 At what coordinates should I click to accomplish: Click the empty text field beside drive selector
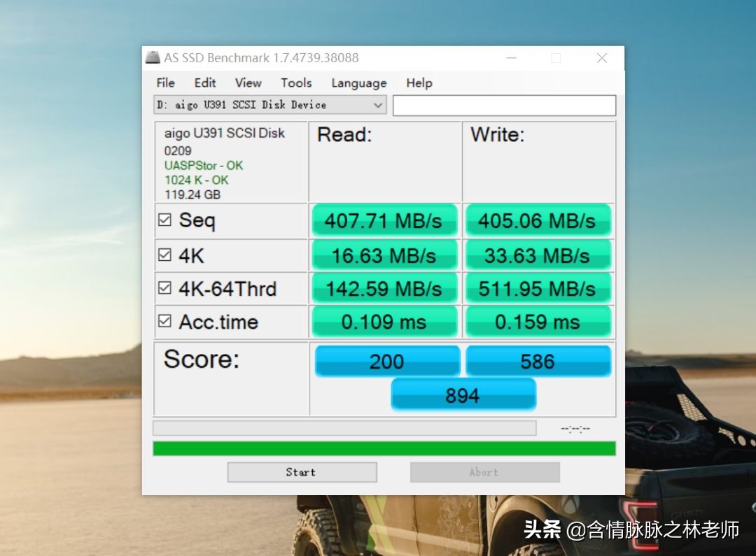(504, 105)
